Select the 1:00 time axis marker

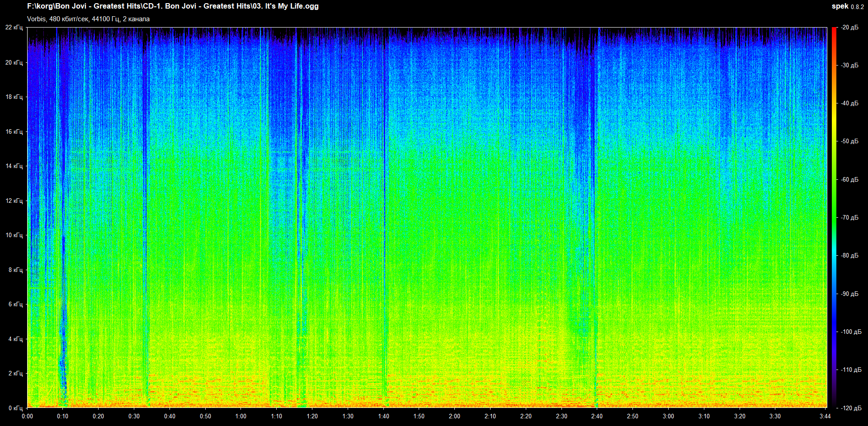point(241,416)
